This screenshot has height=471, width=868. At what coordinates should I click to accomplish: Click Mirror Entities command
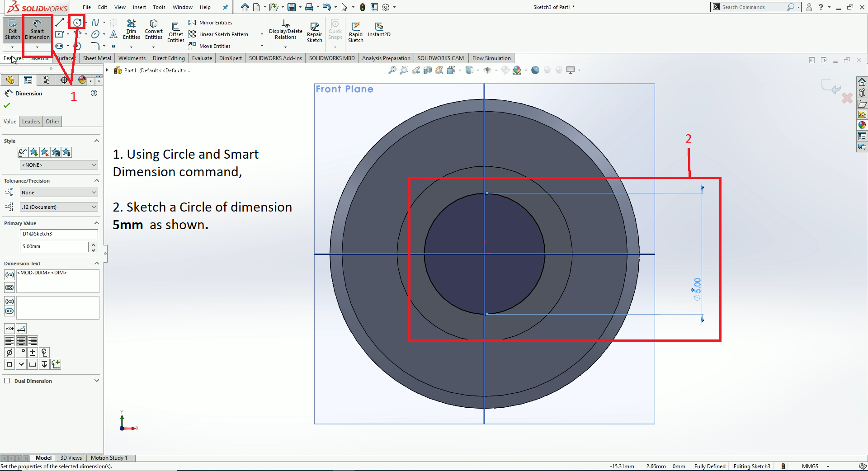click(x=211, y=23)
